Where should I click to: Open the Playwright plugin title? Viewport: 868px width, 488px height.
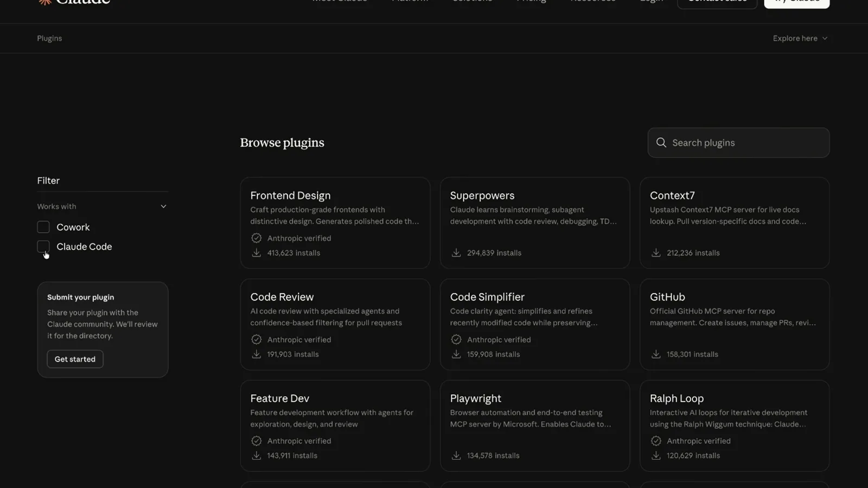click(476, 398)
